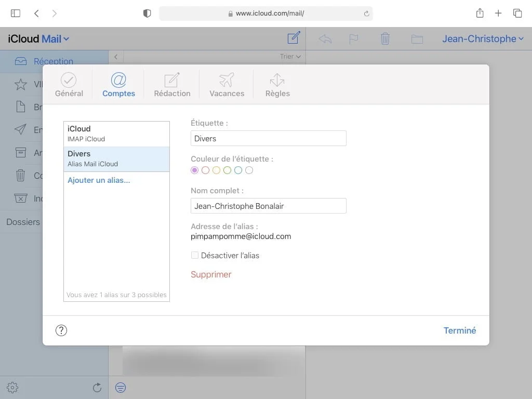Viewport: 532px width, 399px height.
Task: Click the trash icon in the toolbar
Action: point(384,38)
